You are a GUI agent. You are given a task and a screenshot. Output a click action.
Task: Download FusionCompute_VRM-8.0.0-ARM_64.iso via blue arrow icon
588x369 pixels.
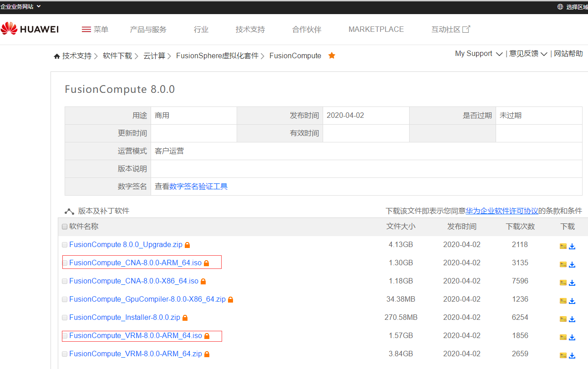(x=572, y=337)
